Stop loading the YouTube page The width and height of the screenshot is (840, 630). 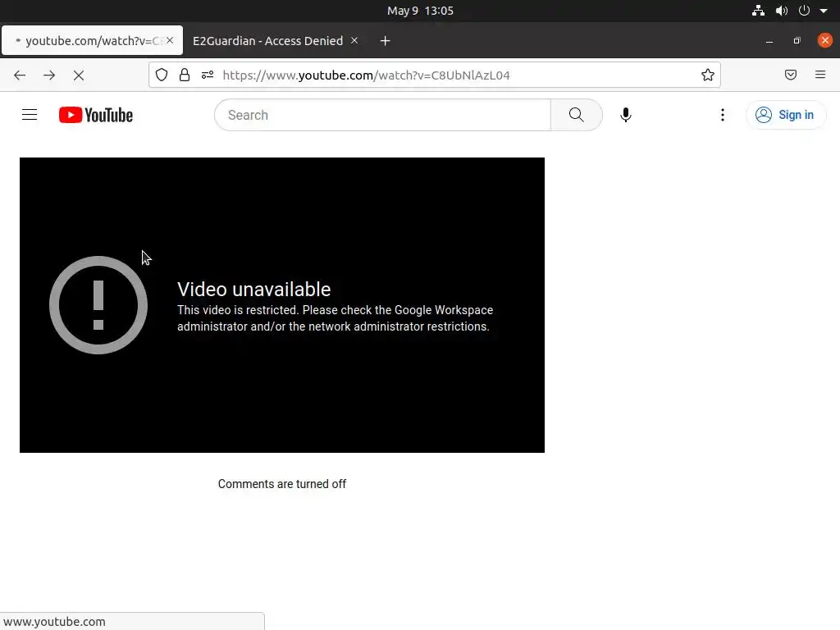point(79,75)
